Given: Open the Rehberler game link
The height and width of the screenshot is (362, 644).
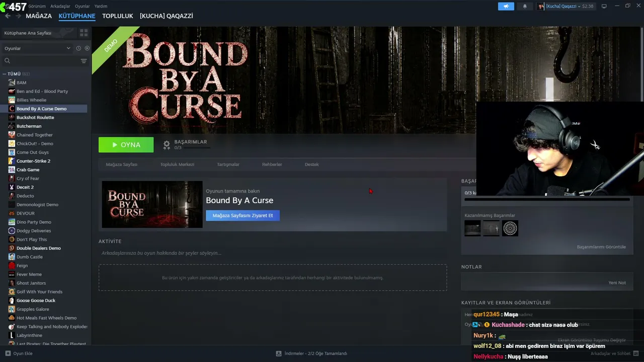Looking at the screenshot, I should (x=272, y=164).
